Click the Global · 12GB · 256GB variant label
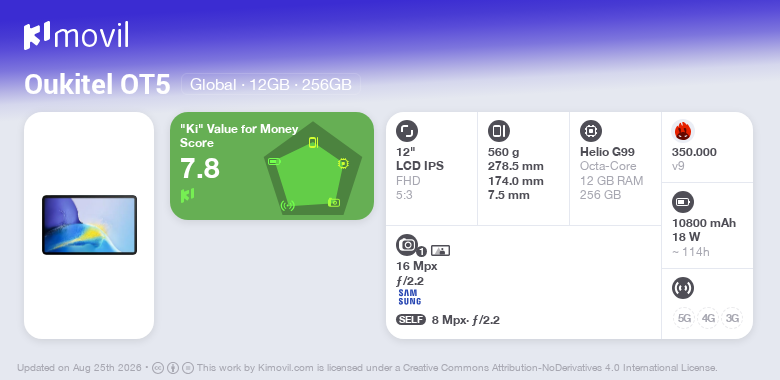The height and width of the screenshot is (380, 780). [271, 84]
